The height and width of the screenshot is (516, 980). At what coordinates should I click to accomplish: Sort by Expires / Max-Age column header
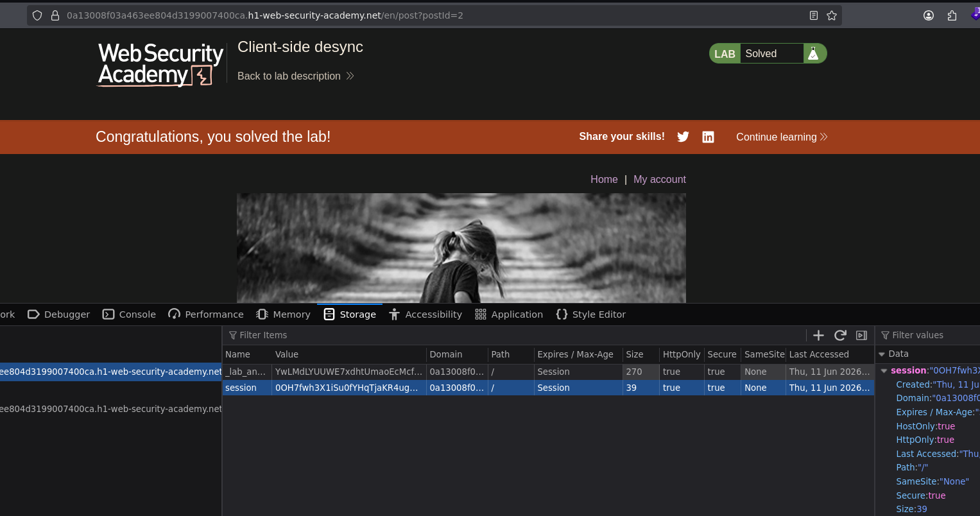pos(578,354)
